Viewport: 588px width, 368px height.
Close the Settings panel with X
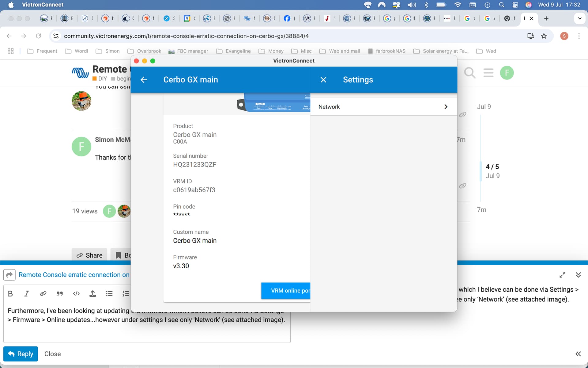323,80
